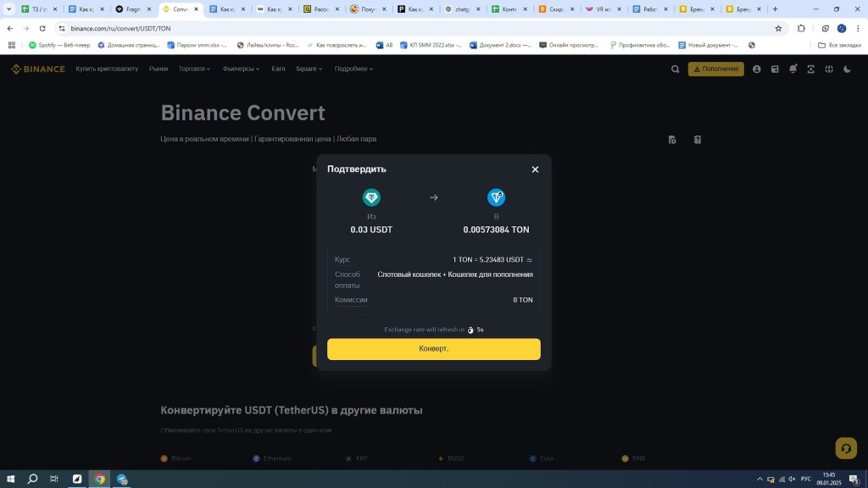Open the Все закладки folder
Image resolution: width=868 pixels, height=488 pixels.
coord(839,45)
